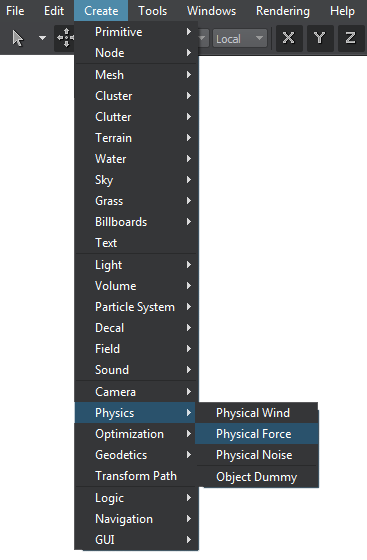Activate the move translator tool
This screenshot has height=560, width=367.
[x=65, y=38]
